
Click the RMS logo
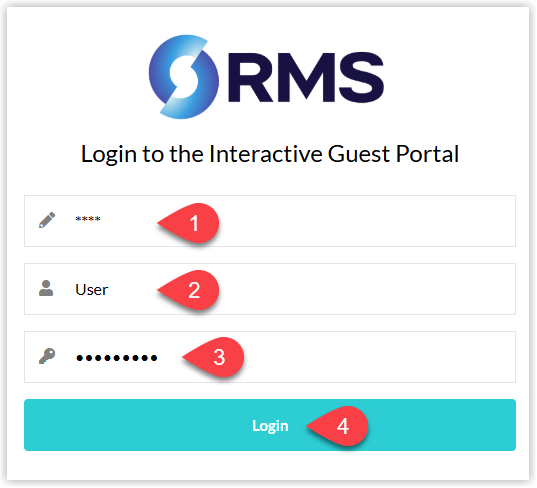(266, 77)
